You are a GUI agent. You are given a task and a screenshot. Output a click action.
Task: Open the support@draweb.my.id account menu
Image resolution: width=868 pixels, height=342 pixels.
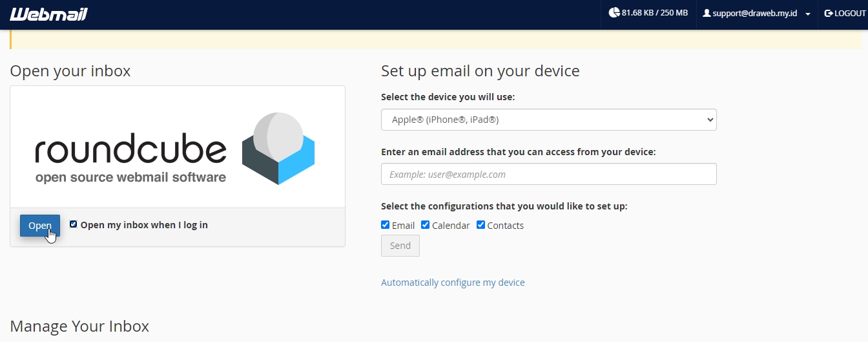(756, 14)
